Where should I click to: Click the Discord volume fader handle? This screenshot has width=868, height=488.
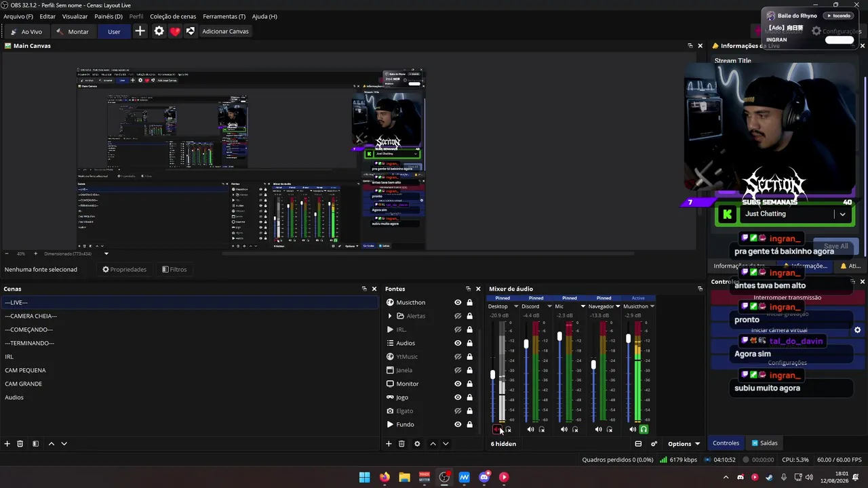click(x=526, y=344)
